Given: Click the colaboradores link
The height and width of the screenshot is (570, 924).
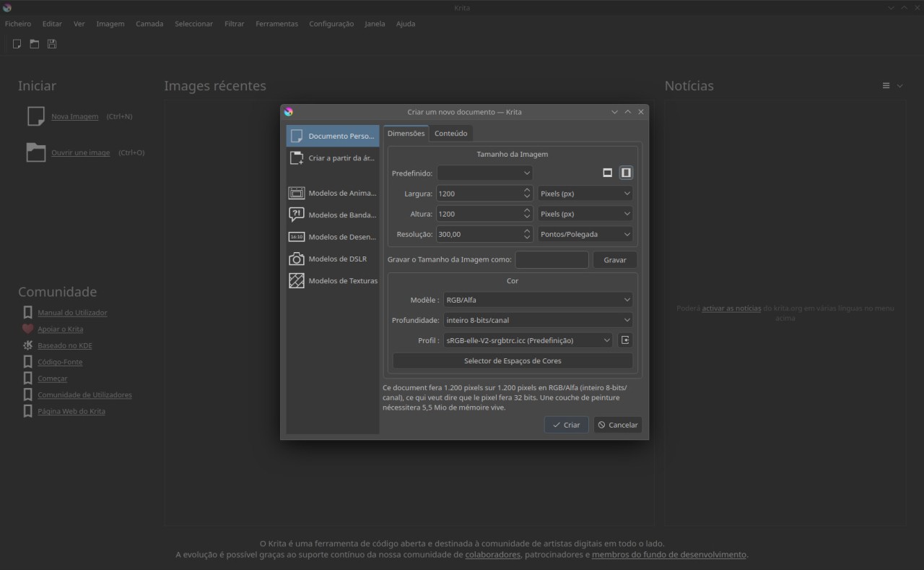Looking at the screenshot, I should (493, 555).
